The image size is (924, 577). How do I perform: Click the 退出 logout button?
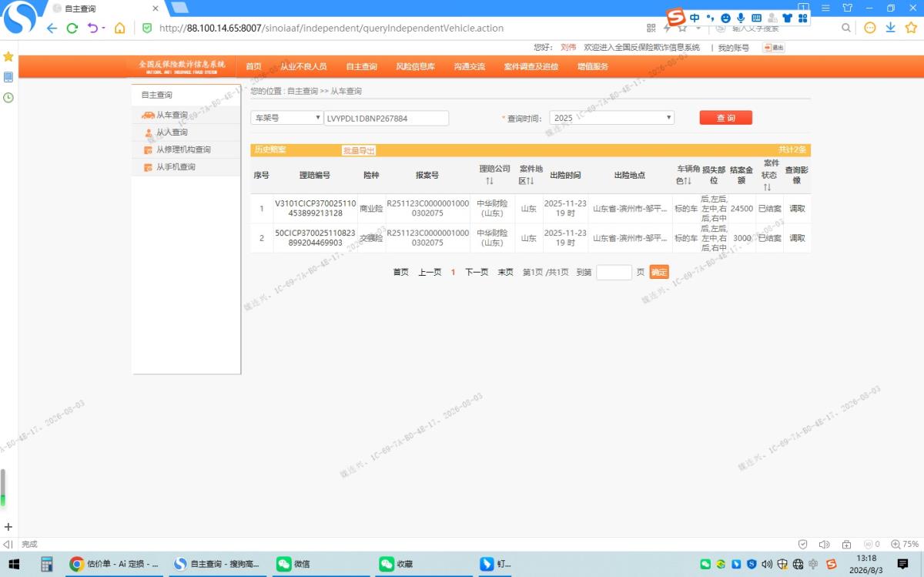pos(773,48)
